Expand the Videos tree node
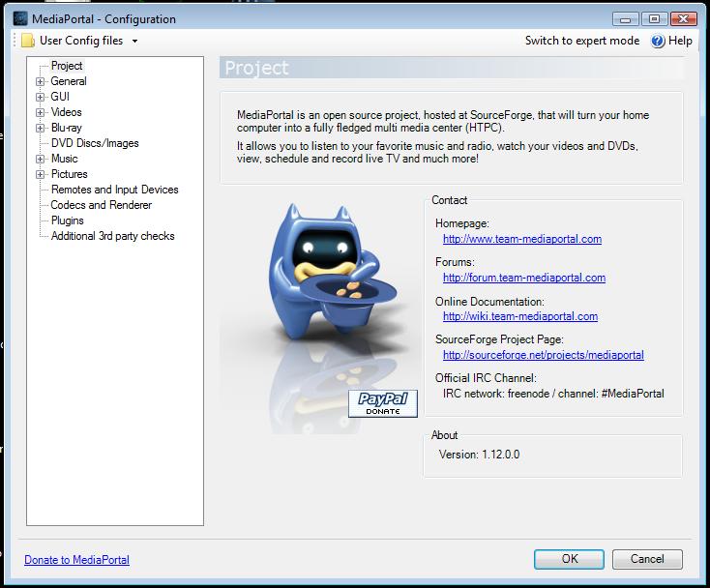 click(41, 112)
